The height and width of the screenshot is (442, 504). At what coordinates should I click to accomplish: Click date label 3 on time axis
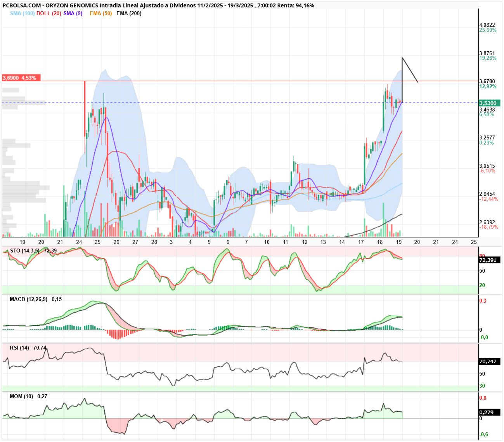[171, 242]
